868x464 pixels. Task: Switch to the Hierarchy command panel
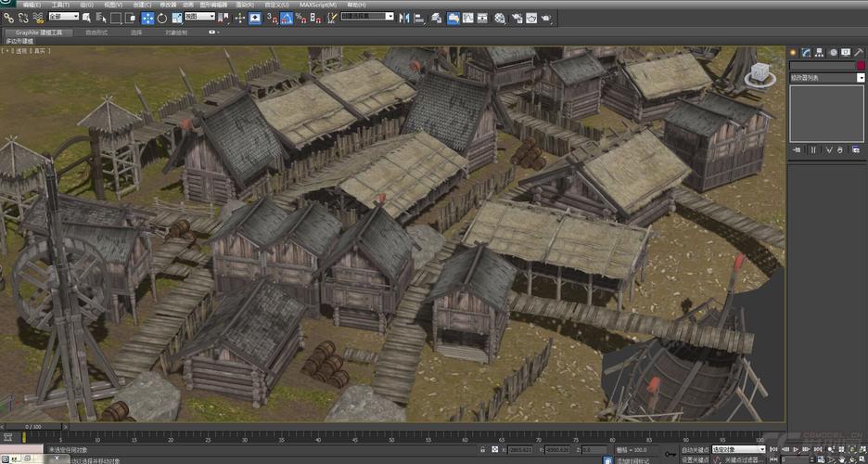click(x=820, y=53)
